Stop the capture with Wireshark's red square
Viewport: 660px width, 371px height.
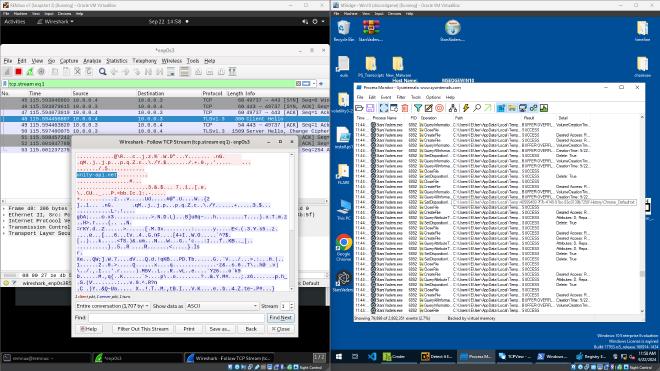(19, 72)
